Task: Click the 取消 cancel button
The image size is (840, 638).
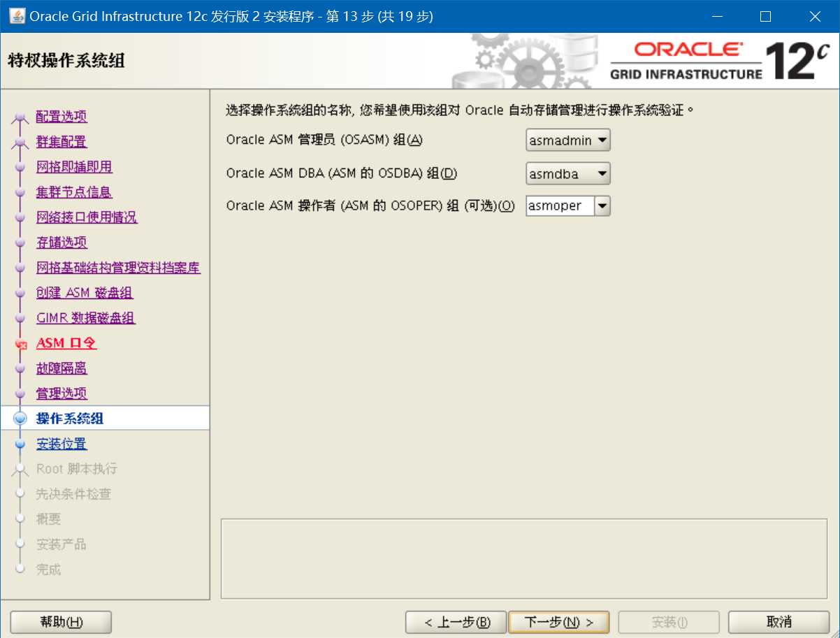Action: coord(779,622)
